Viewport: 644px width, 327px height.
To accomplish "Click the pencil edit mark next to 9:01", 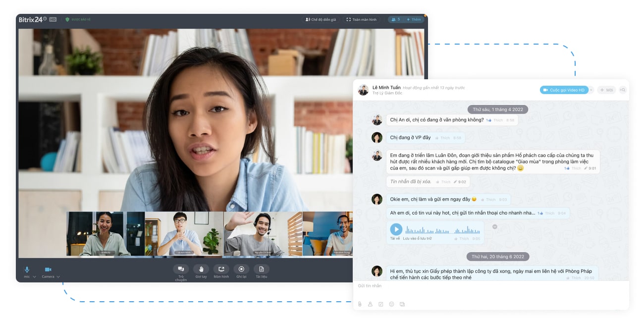I will point(586,168).
